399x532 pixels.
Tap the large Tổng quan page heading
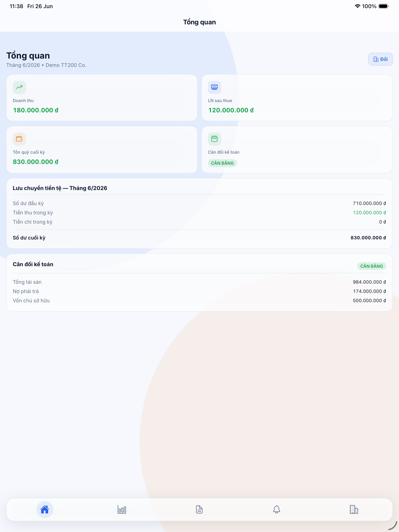(28, 55)
